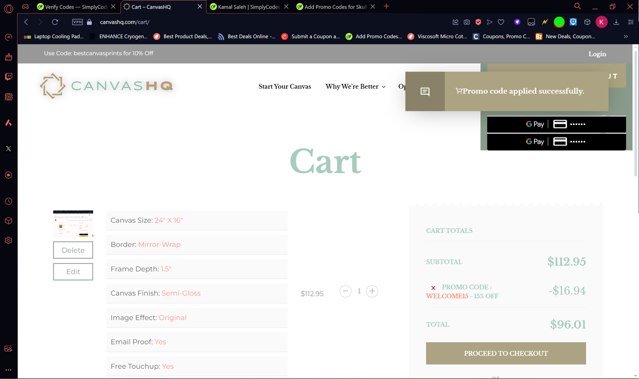Increase quantity with plus button

click(372, 291)
